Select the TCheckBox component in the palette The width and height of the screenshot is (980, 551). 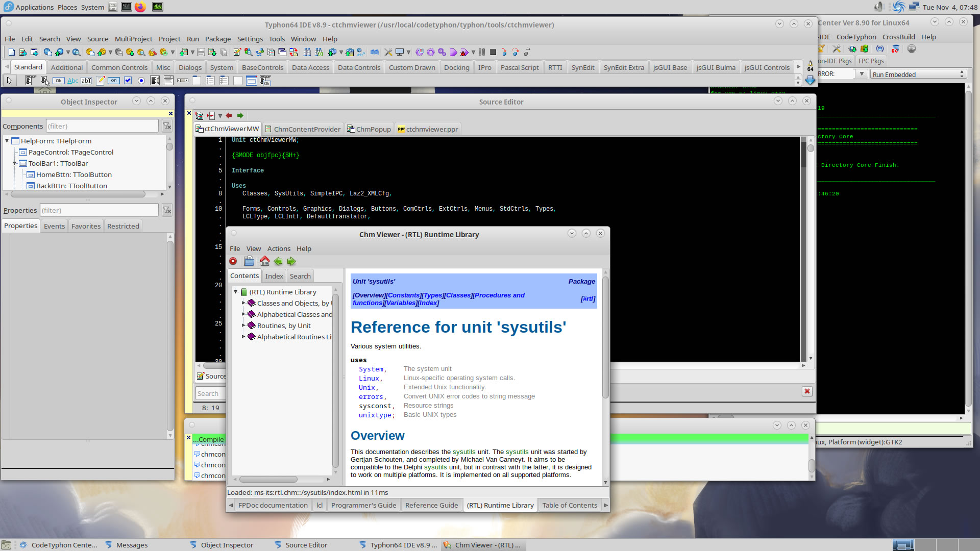[128, 81]
